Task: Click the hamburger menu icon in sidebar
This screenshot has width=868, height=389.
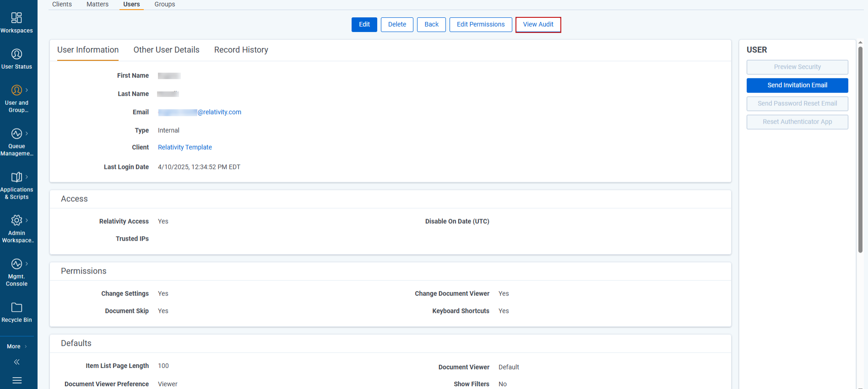Action: (17, 380)
